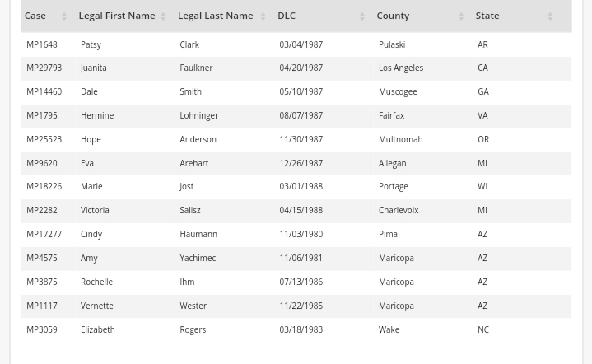Viewport: 592px width, 364px height.
Task: Open case MP18226
Action: (x=44, y=187)
